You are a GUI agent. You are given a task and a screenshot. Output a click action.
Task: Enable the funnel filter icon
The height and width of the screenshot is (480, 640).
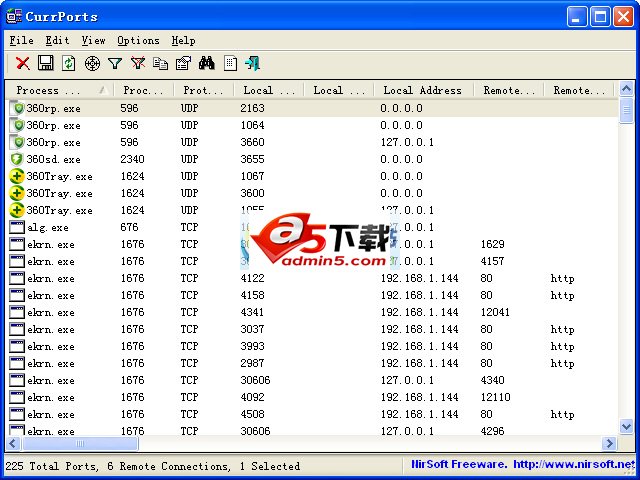pyautogui.click(x=115, y=63)
